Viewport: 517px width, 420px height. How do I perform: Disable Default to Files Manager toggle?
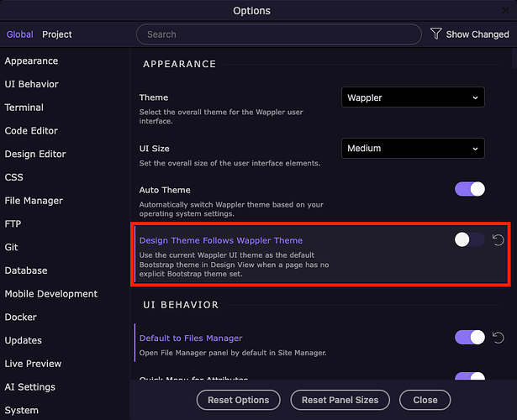[470, 338]
